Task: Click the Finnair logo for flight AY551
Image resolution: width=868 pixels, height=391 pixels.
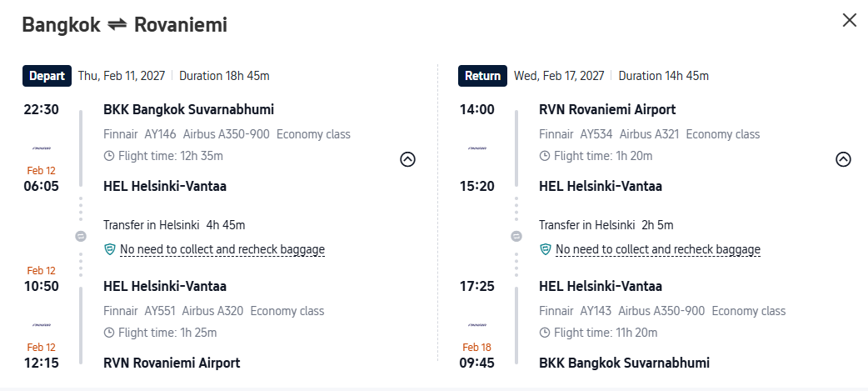Action: [42, 324]
